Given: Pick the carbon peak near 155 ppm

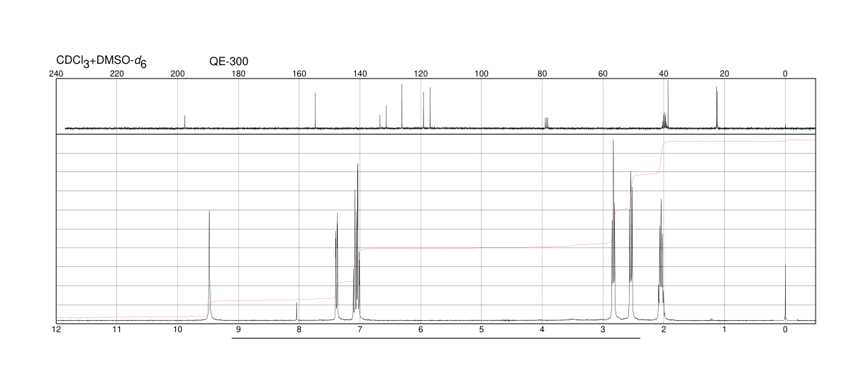Looking at the screenshot, I should point(315,110).
